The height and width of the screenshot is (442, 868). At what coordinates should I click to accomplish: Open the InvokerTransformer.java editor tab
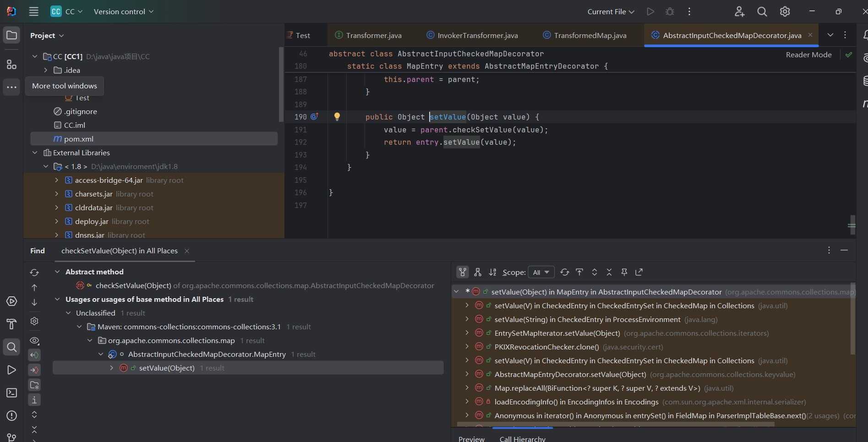click(x=477, y=35)
